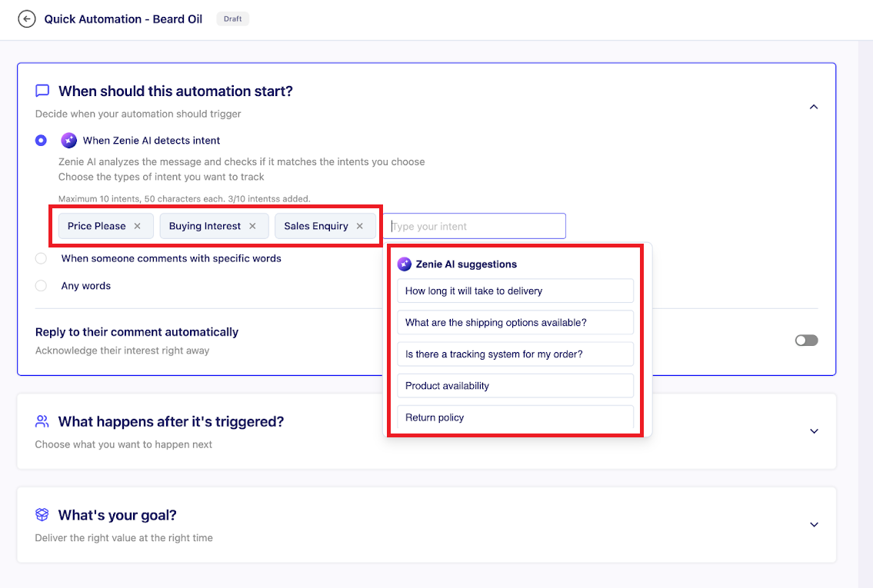
Task: Click the cube icon beside goal heading
Action: [42, 515]
